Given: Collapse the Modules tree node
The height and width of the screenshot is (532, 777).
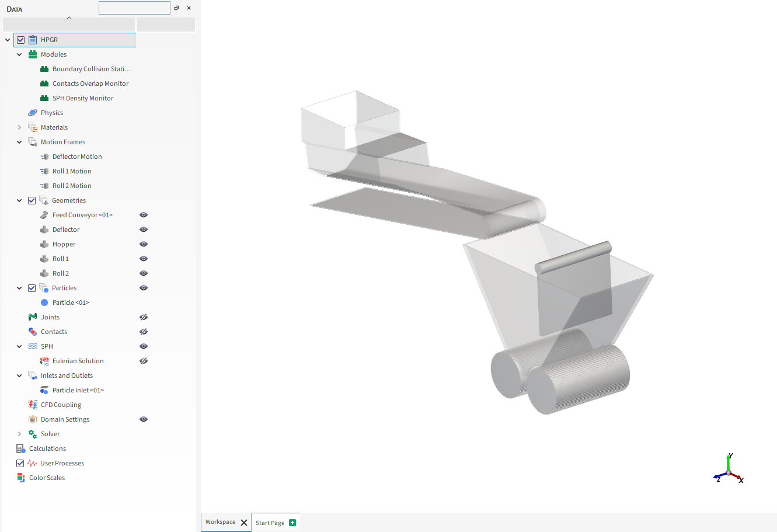Looking at the screenshot, I should click(x=19, y=54).
